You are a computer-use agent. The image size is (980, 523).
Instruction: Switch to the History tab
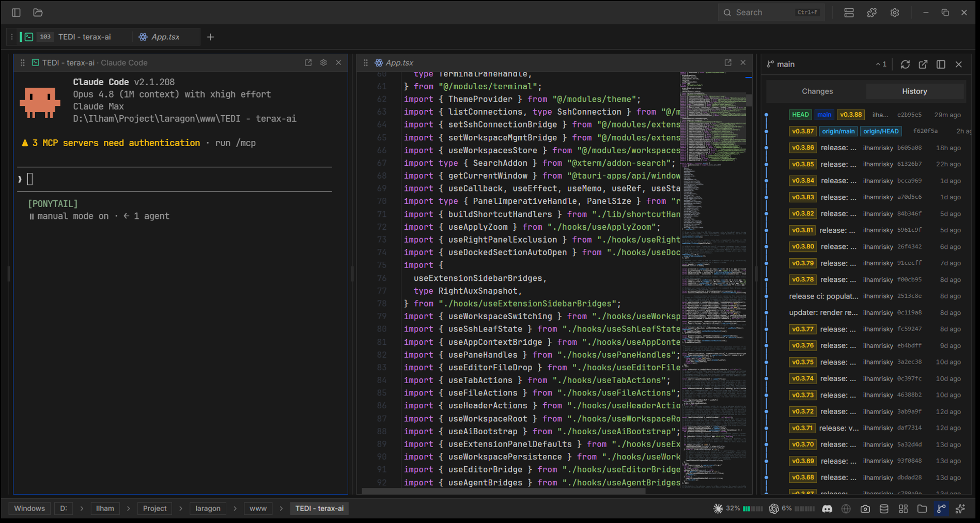pyautogui.click(x=914, y=91)
